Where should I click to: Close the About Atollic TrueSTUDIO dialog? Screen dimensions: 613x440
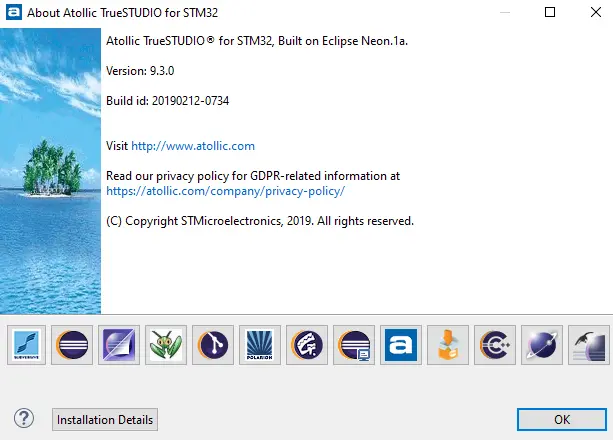click(595, 12)
